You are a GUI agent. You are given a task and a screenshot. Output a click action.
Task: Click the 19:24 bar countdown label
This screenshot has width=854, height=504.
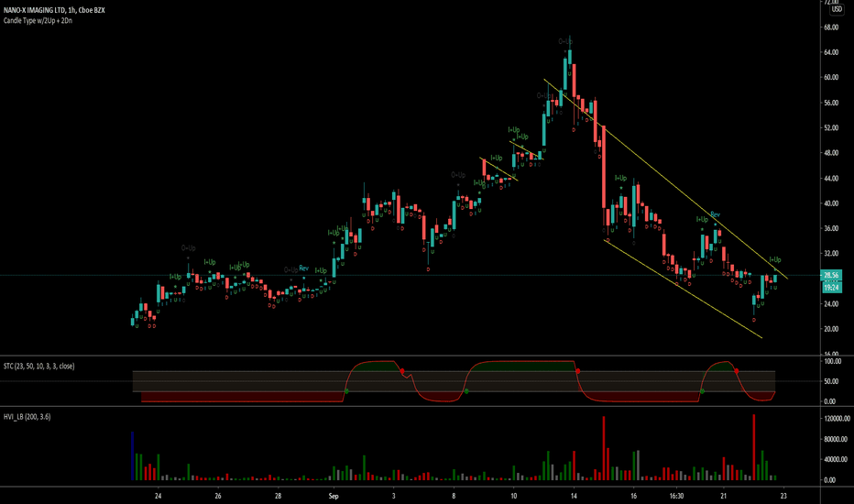pos(831,287)
